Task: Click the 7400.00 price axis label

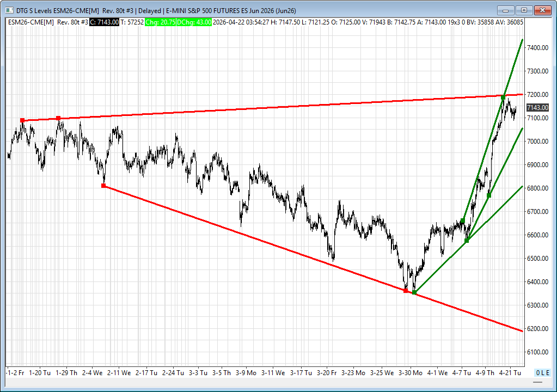Action: [537, 48]
